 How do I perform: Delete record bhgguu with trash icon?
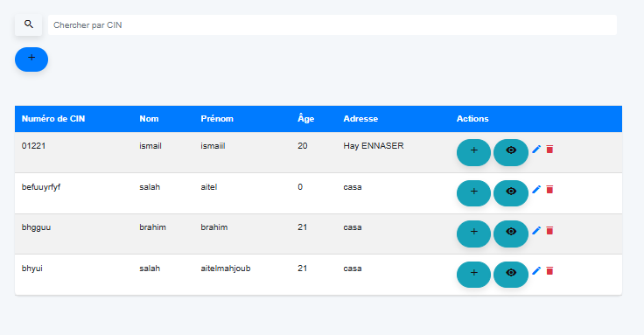click(549, 230)
